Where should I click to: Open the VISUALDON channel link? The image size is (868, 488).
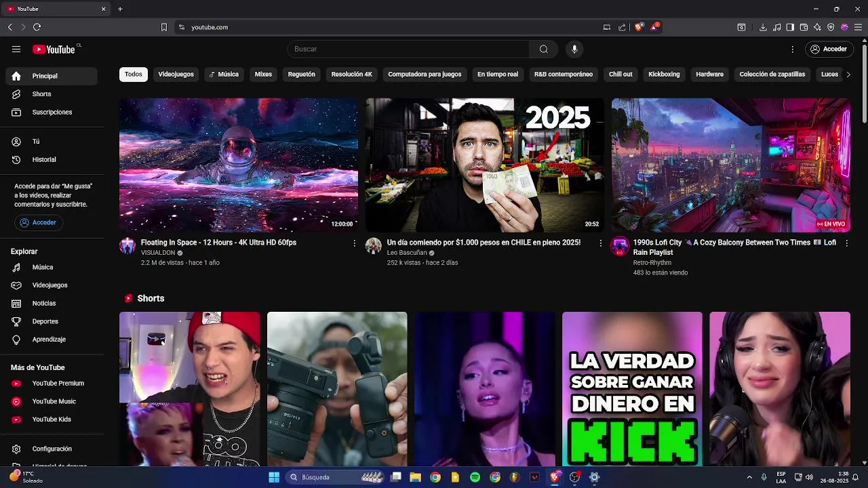pos(158,253)
